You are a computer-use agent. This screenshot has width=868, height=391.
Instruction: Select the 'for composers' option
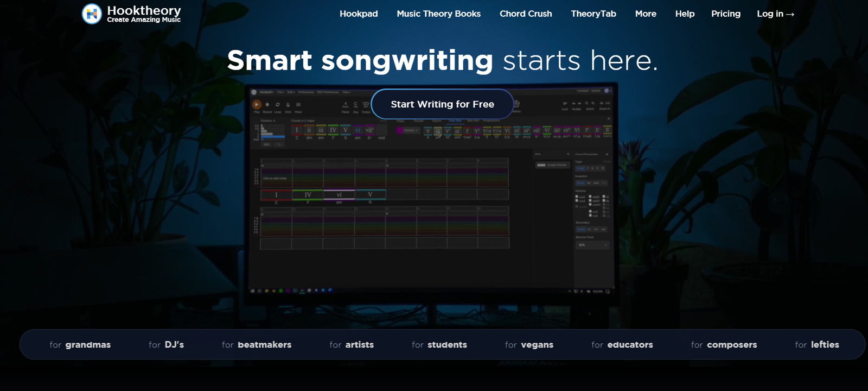(724, 345)
